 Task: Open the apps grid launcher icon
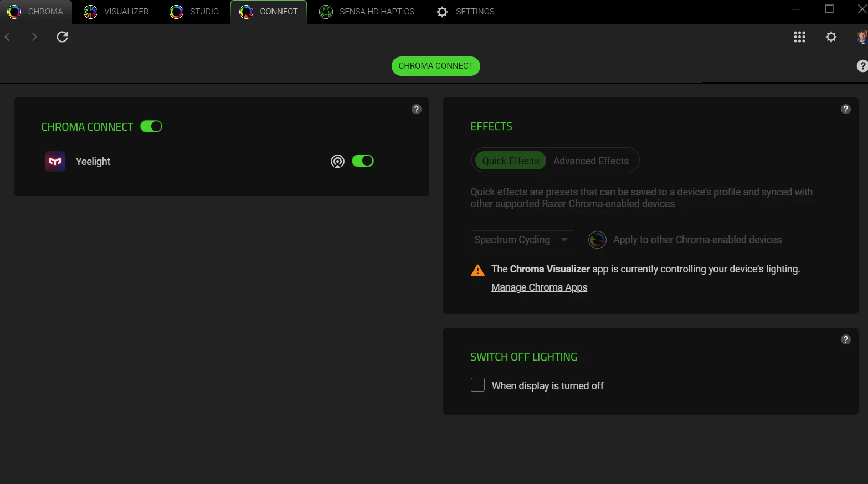[799, 37]
